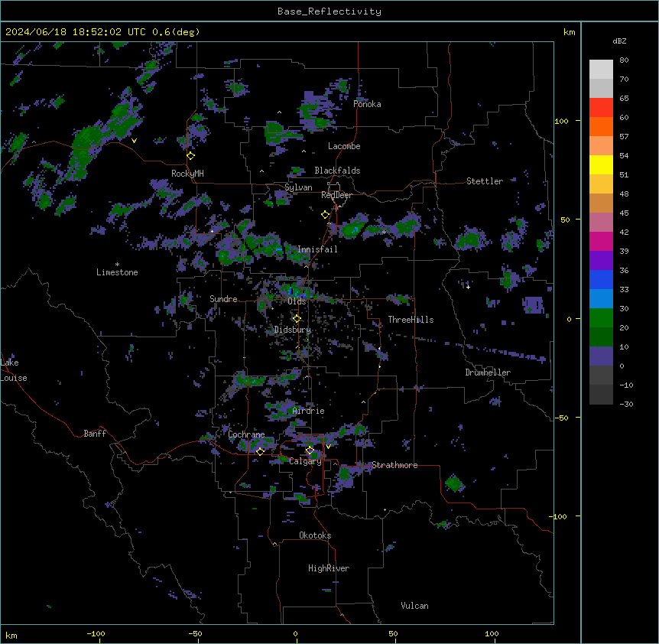Click the Sundre city label
659x644 pixels.
click(223, 299)
